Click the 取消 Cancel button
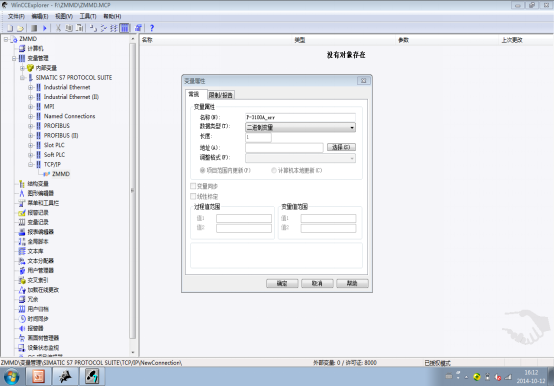The image size is (554, 386). click(x=317, y=283)
